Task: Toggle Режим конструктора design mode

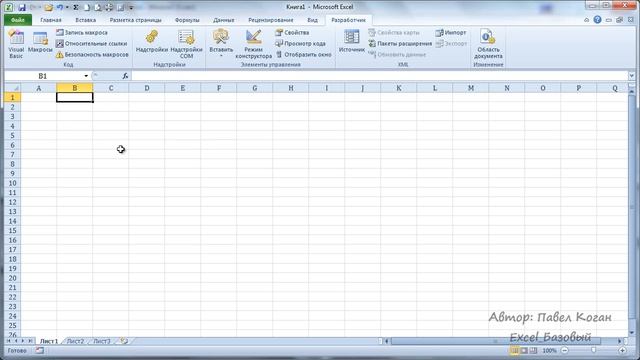Action: point(253,44)
